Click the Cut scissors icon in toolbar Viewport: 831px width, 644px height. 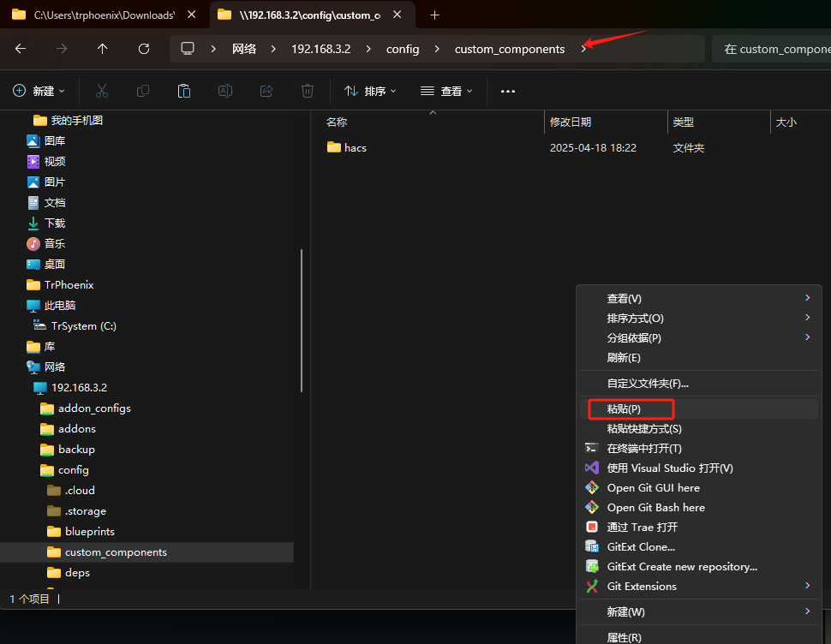click(102, 91)
